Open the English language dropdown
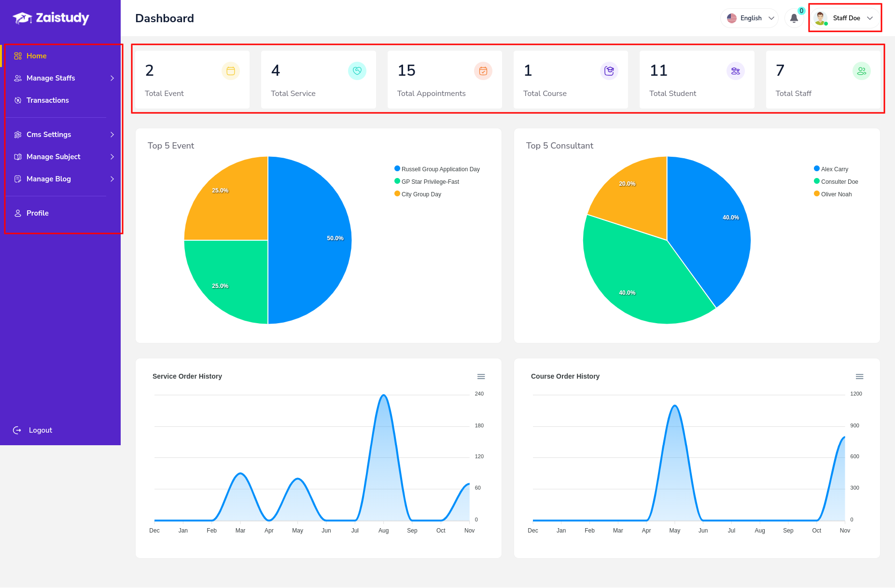 (750, 18)
